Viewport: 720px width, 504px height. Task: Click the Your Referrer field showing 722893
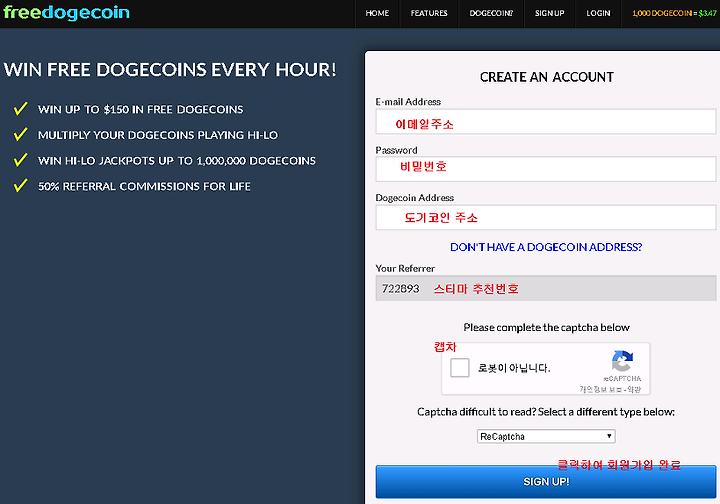[546, 288]
